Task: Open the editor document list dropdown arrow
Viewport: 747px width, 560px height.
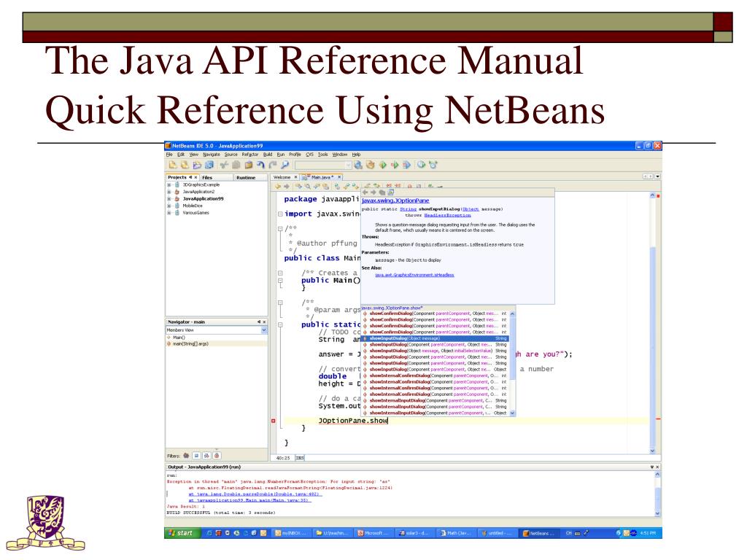Action: tap(658, 176)
